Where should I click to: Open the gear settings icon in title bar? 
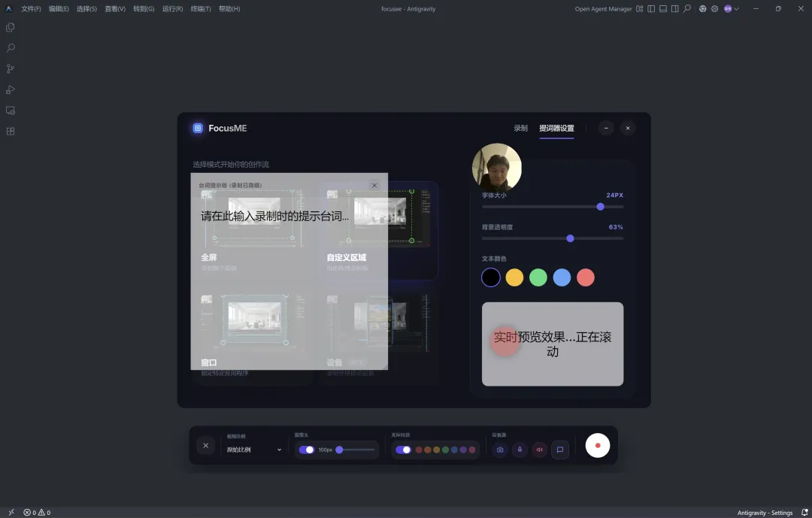pyautogui.click(x=715, y=9)
